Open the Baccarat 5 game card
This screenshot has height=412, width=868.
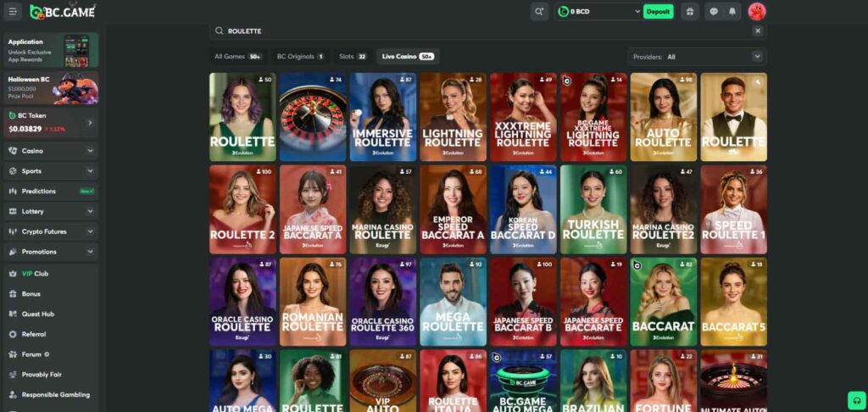point(733,302)
